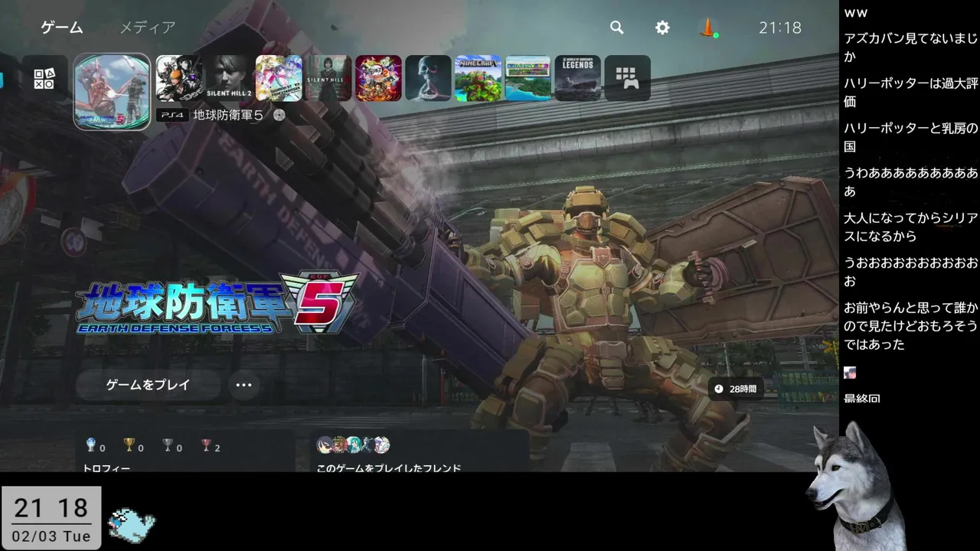The width and height of the screenshot is (980, 551).
Task: Select the World of Warships Legends tile
Action: coord(577,78)
